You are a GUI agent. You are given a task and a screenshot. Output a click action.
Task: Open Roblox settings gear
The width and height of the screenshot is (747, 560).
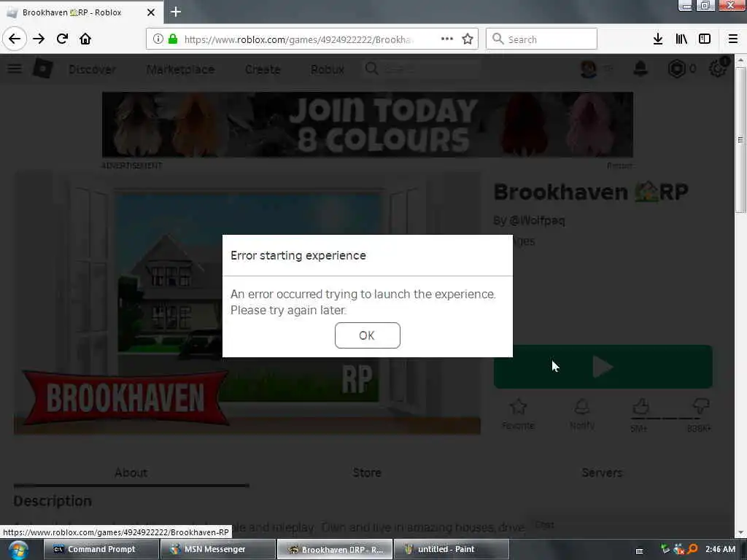[718, 69]
